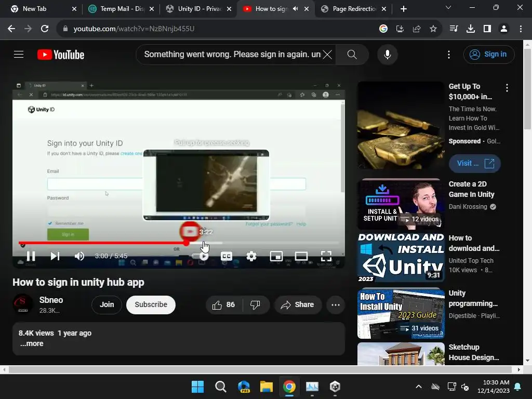Switch to the Temp Mail tab
The image size is (532, 399).
click(121, 9)
